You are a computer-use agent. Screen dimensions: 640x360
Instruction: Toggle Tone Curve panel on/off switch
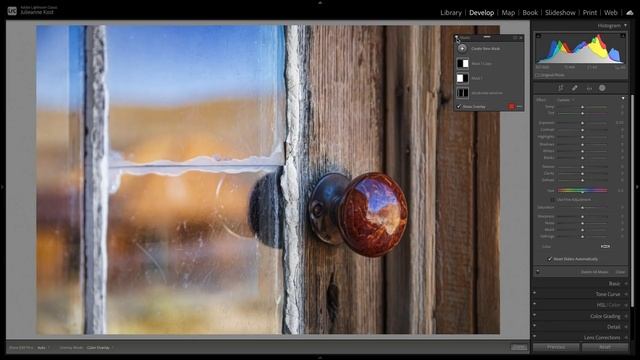tap(535, 293)
